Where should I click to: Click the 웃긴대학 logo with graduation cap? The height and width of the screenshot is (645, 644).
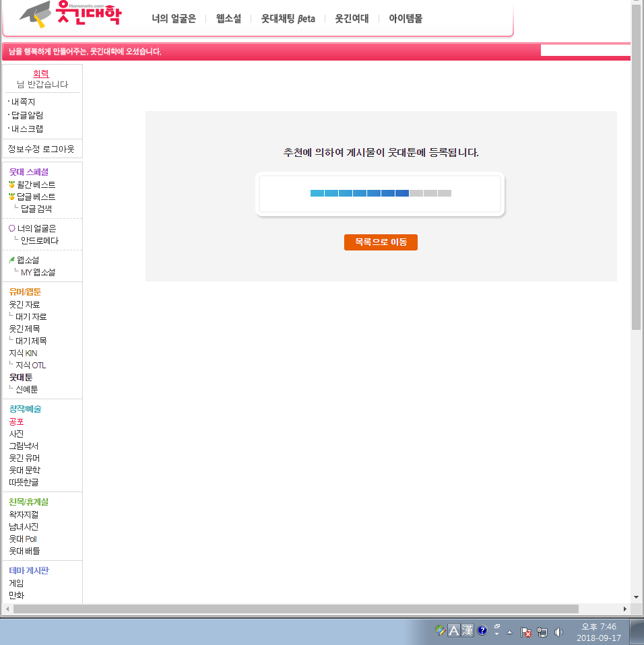point(70,14)
